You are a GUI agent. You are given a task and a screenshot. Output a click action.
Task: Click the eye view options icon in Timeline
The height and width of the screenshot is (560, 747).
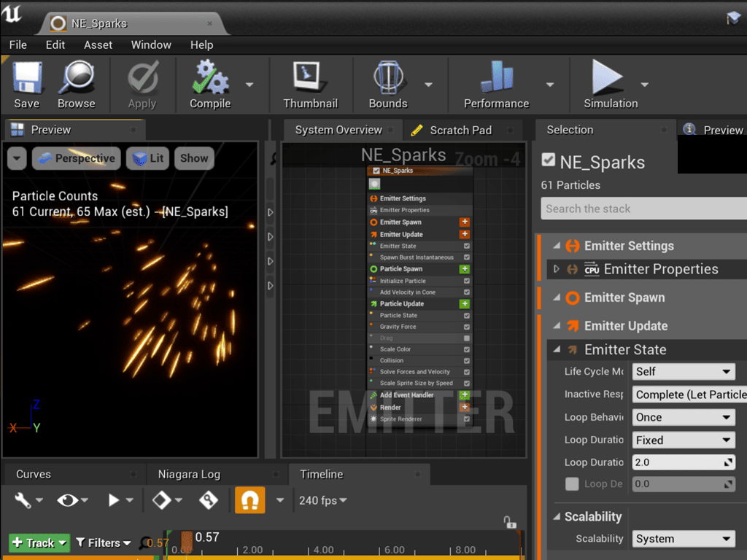[67, 500]
